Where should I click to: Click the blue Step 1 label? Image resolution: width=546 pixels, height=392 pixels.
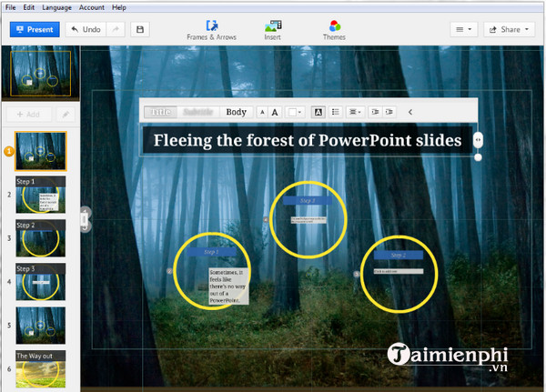(211, 252)
